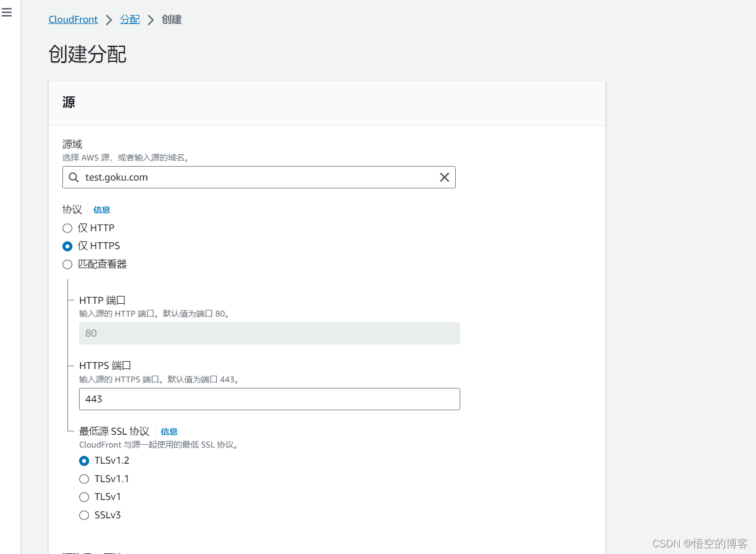Viewport: 756px width, 554px height.
Task: Open 信息 next to 最低源 SSL 协议
Action: (x=169, y=431)
